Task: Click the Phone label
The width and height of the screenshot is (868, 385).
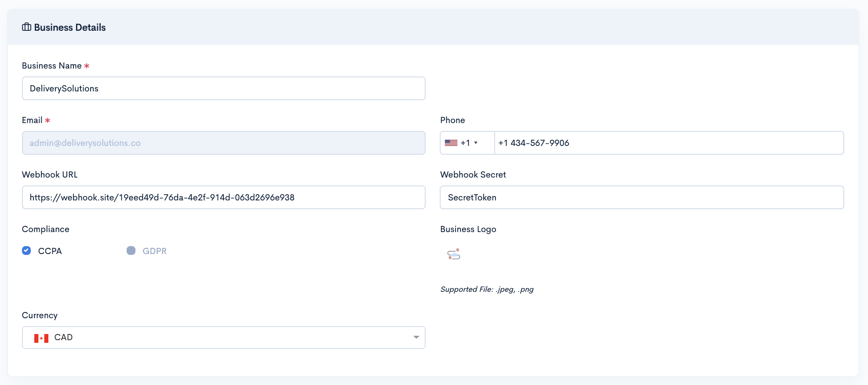Action: 452,120
